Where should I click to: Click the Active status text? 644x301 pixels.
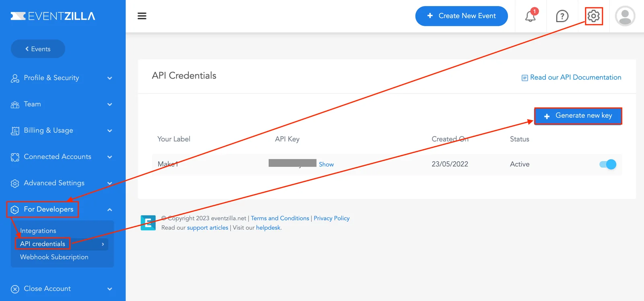(520, 164)
